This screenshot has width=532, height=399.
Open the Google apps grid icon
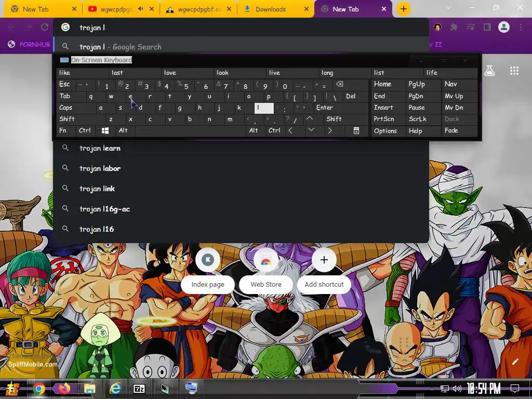pos(514,71)
